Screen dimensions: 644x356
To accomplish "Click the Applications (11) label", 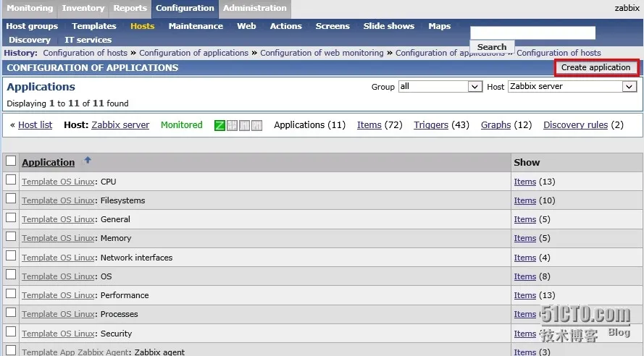I will click(x=309, y=125).
